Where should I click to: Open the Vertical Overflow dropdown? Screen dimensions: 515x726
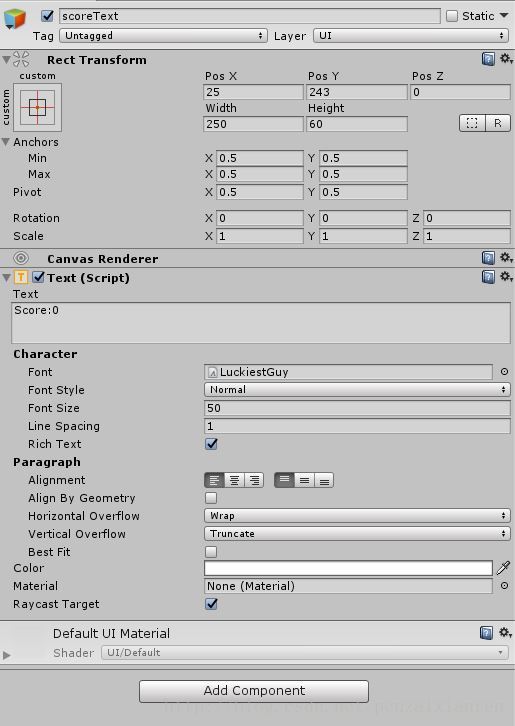(x=357, y=533)
